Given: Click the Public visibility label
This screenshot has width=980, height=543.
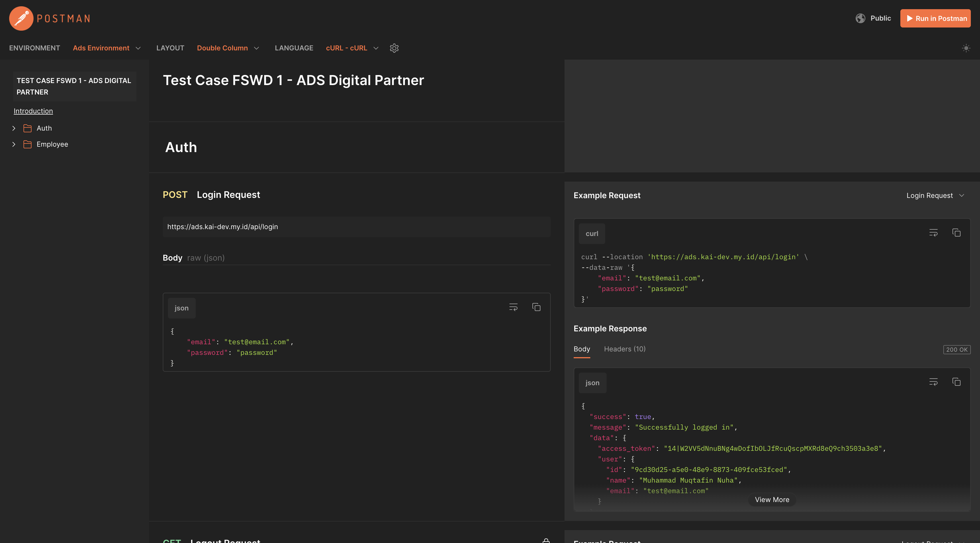Looking at the screenshot, I should (881, 18).
